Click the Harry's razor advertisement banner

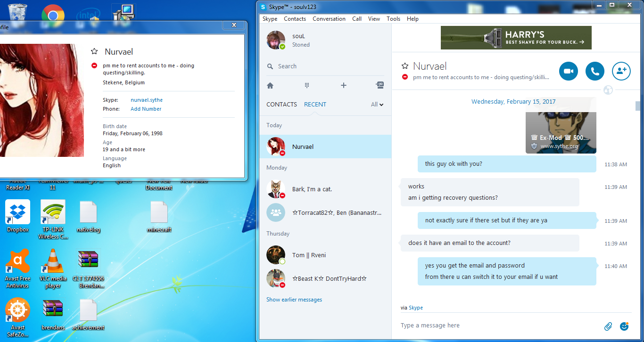516,38
